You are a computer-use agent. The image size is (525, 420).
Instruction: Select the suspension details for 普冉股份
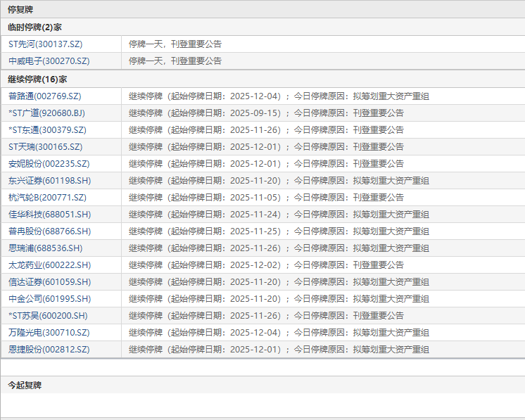click(279, 231)
